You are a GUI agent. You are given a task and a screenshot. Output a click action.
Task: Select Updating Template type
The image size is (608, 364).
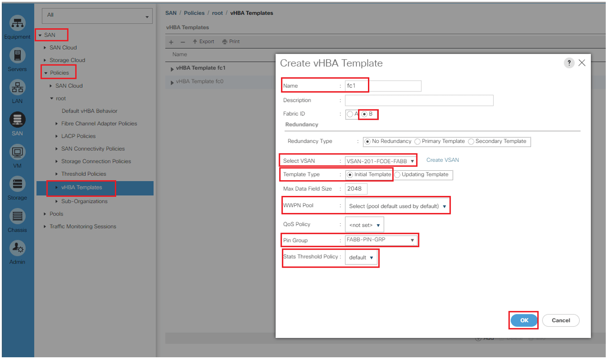pos(398,175)
